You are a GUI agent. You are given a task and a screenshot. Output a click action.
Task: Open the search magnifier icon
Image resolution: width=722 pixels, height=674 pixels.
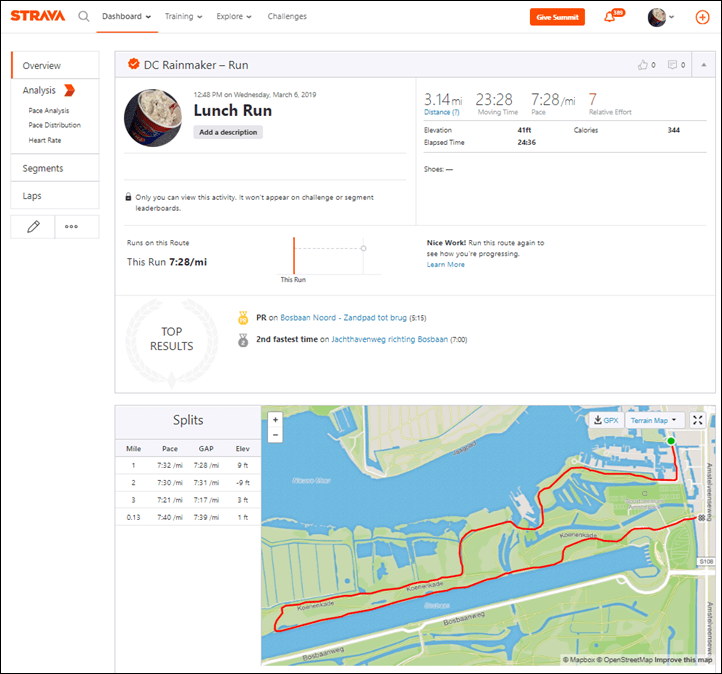pos(83,17)
